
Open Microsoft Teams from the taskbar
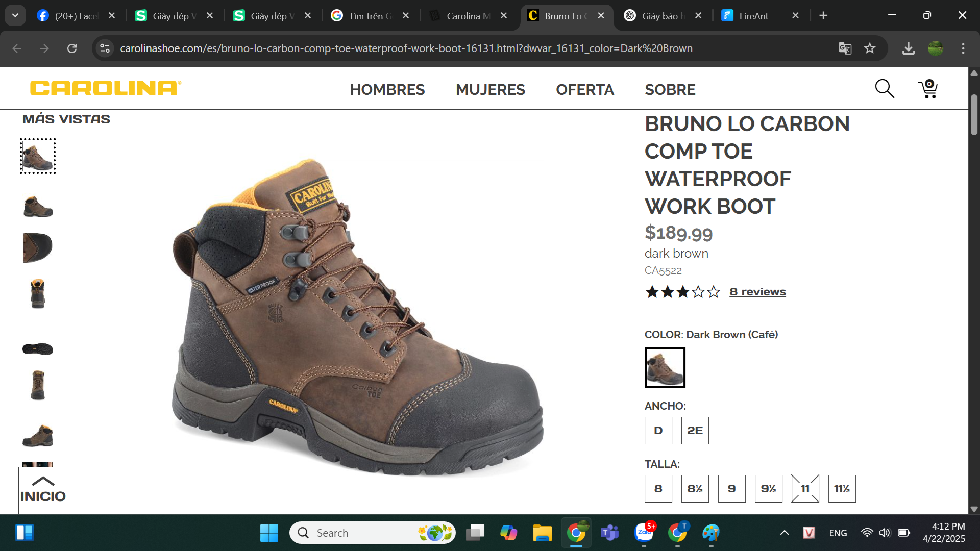click(609, 533)
